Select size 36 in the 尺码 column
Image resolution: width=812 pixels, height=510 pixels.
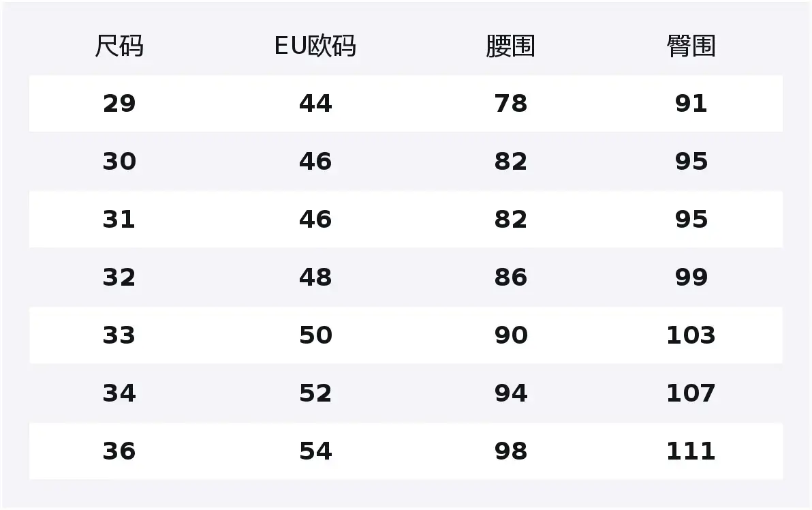pyautogui.click(x=119, y=451)
